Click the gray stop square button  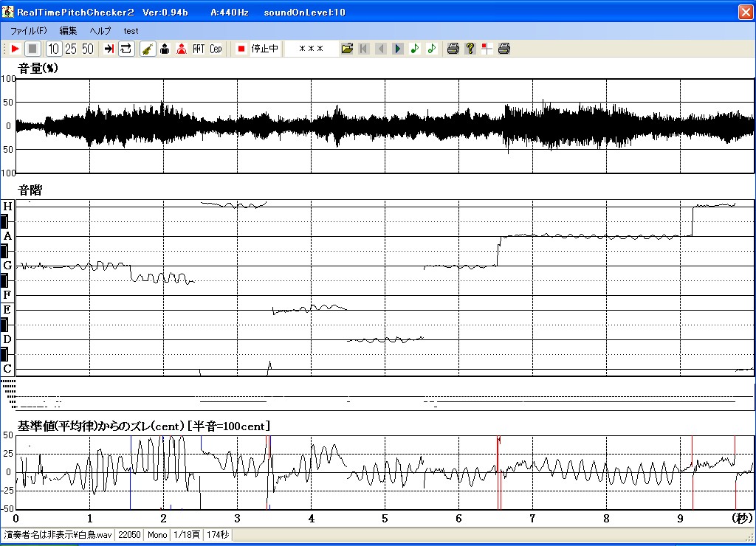point(32,49)
